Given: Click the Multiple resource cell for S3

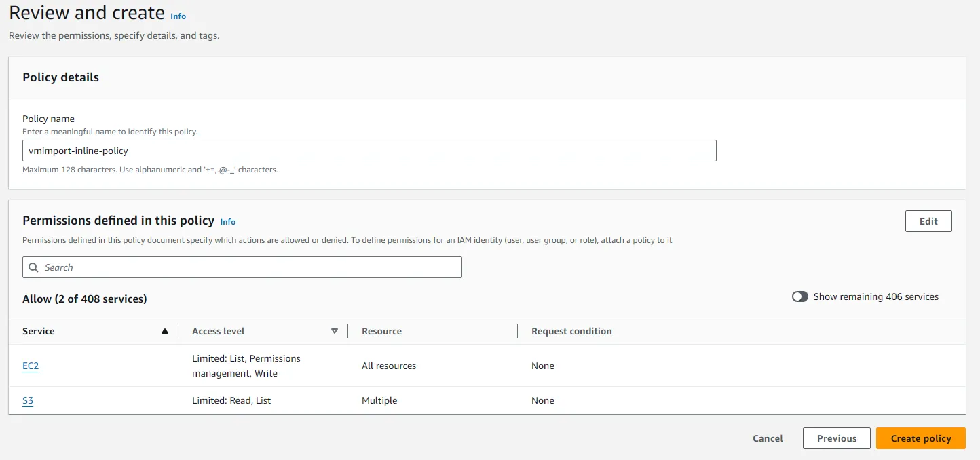Looking at the screenshot, I should 379,400.
